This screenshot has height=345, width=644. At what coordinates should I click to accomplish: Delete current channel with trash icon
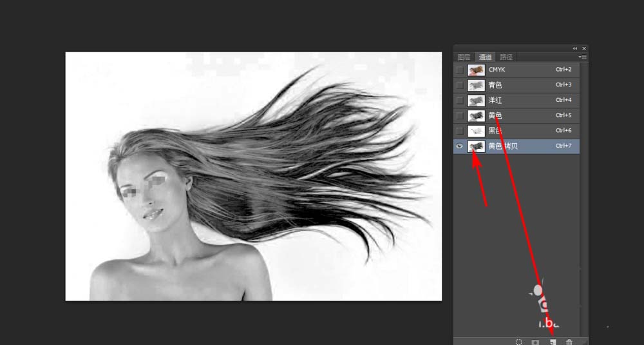569,341
